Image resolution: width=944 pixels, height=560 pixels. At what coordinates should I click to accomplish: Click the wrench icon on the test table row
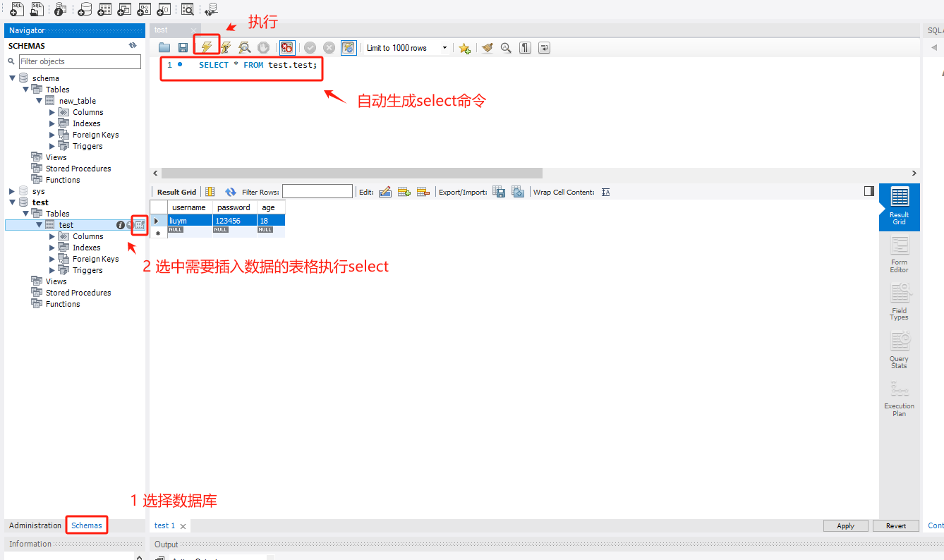point(130,225)
